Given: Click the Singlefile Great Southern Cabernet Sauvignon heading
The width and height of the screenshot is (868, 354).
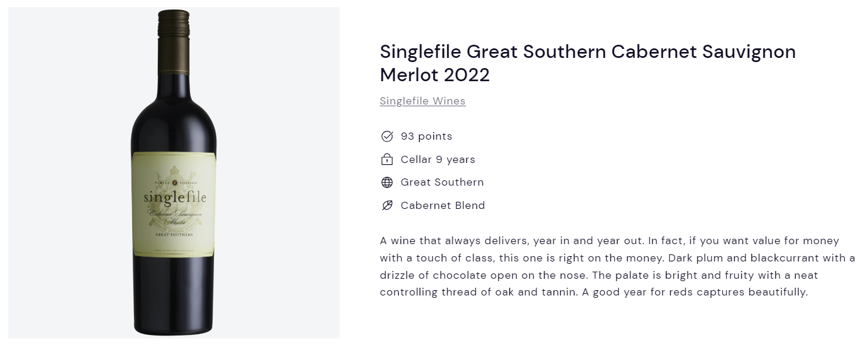Looking at the screenshot, I should [588, 52].
